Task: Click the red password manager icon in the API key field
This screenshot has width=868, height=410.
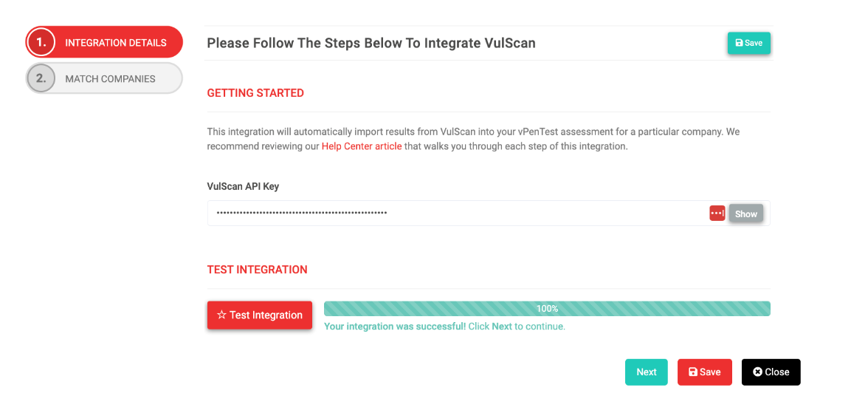Action: (717, 213)
